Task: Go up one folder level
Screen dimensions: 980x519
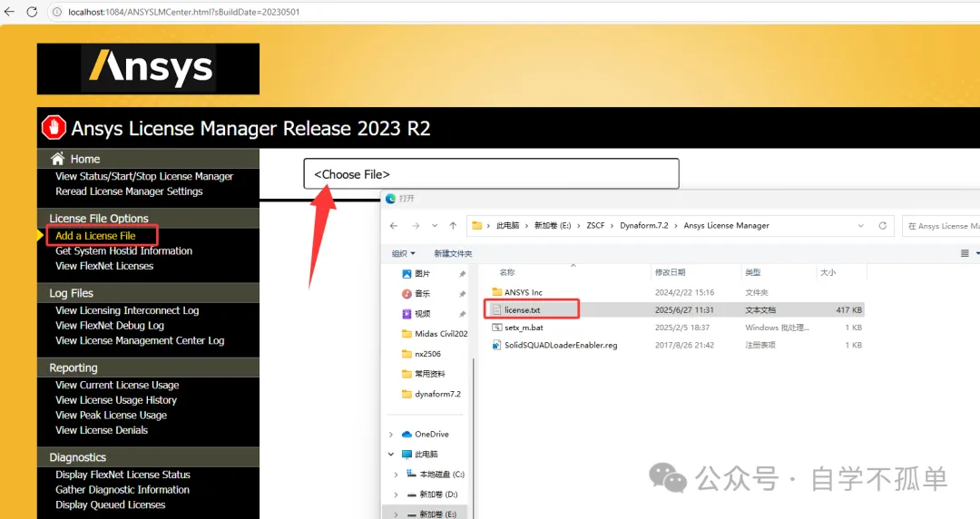Action: [453, 226]
